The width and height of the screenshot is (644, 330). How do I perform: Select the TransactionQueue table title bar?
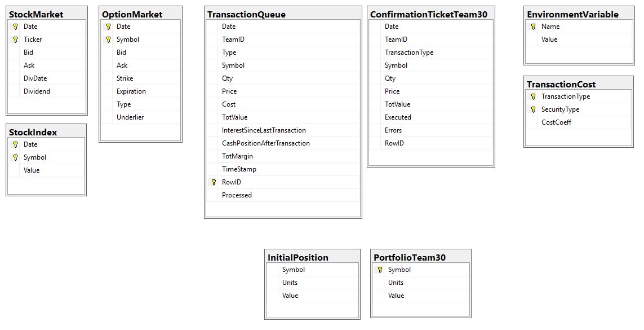[246, 14]
